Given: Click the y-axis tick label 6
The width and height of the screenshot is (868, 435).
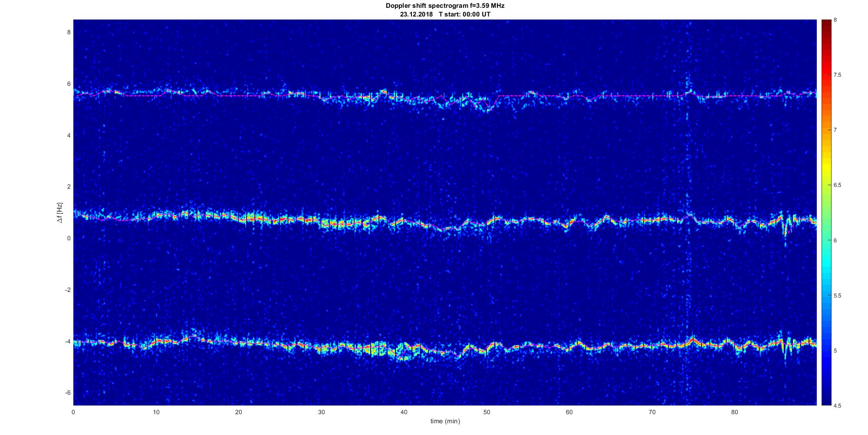Looking at the screenshot, I should pyautogui.click(x=69, y=84).
